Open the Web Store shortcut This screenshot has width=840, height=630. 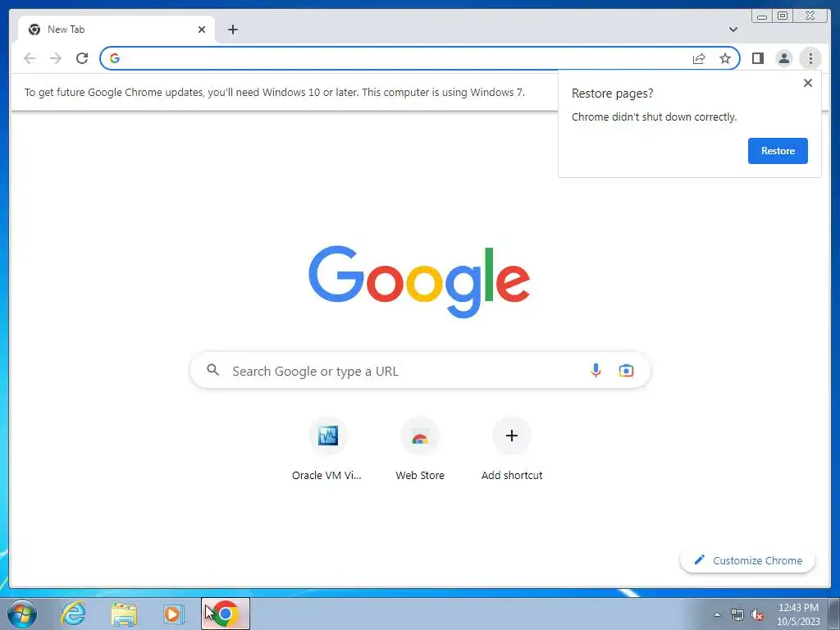pos(420,449)
